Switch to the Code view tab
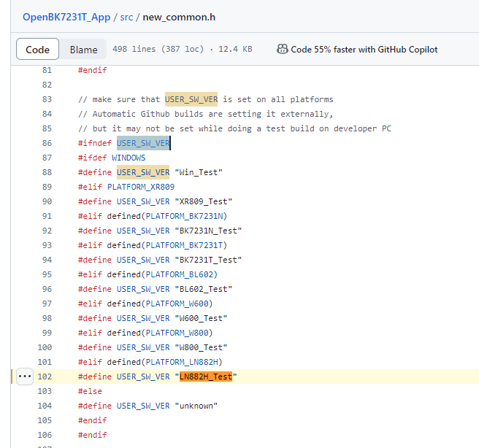The image size is (479, 448). (37, 50)
